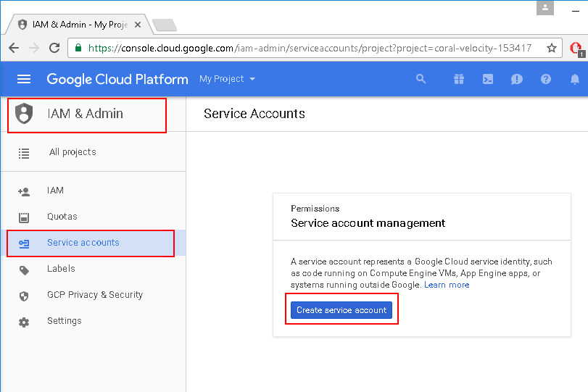This screenshot has width=588, height=392.
Task: Open the free trial gift icon
Action: point(459,79)
